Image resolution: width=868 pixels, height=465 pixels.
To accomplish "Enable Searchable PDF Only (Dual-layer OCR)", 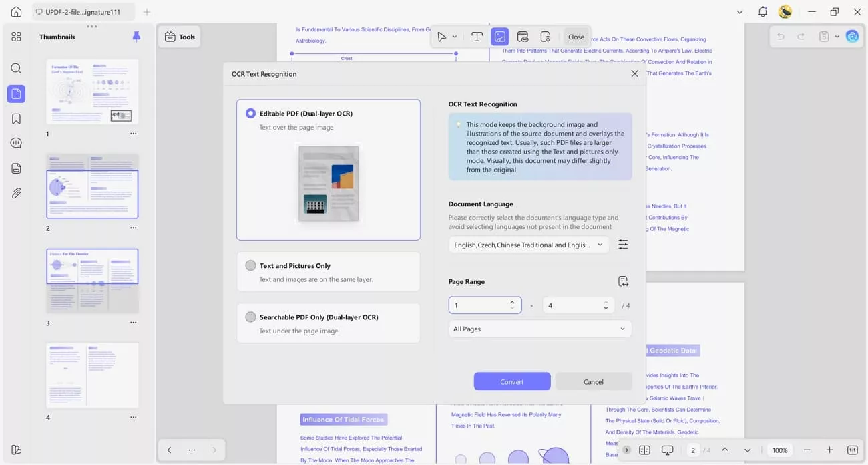I will [250, 317].
